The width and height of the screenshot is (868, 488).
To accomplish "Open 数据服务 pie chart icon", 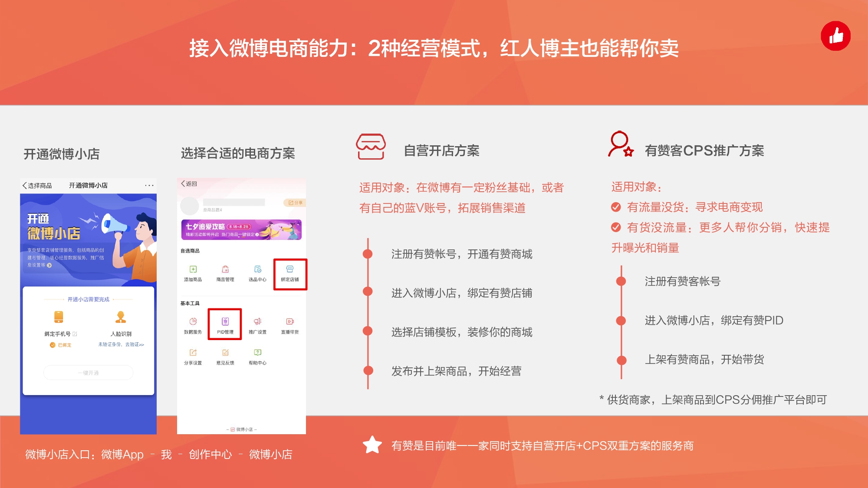I will pyautogui.click(x=193, y=321).
